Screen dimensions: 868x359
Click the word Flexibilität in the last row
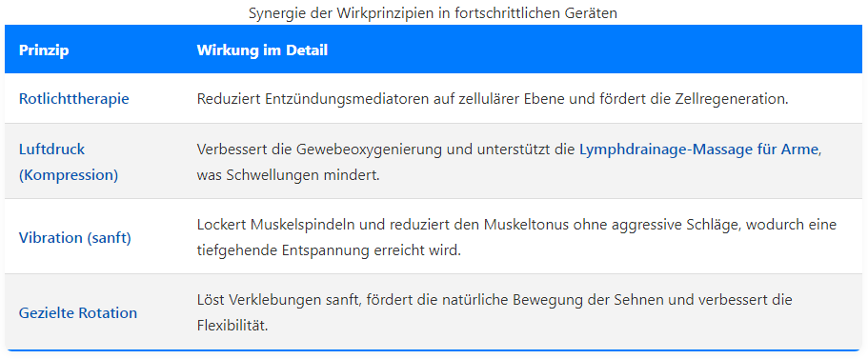[x=232, y=326]
